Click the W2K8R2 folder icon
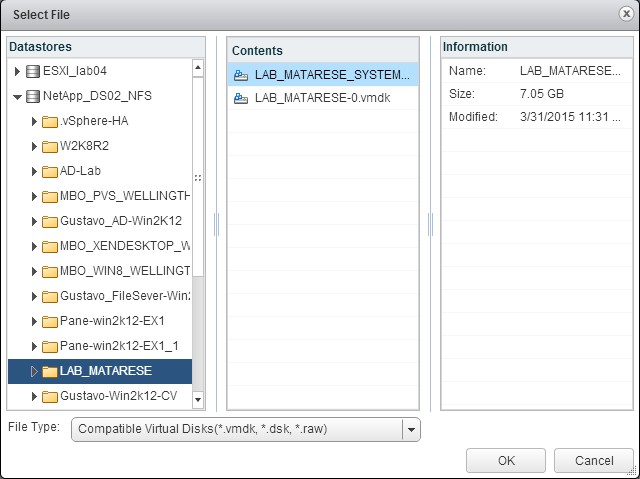Screen dimensions: 640x479 [x=49, y=146]
